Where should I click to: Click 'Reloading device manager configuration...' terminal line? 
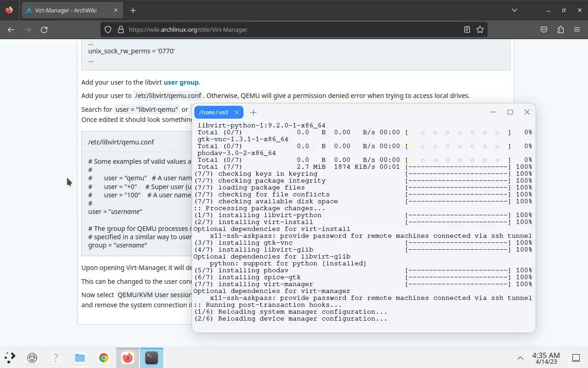pyautogui.click(x=291, y=319)
